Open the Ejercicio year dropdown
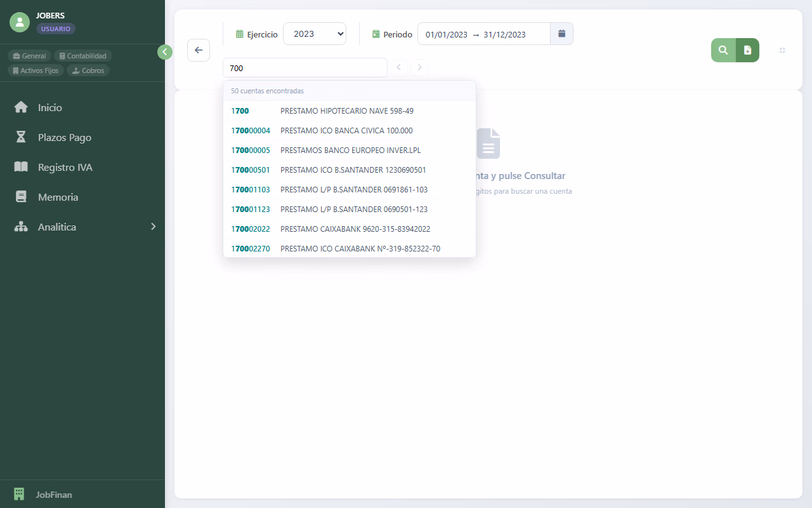Screen dimensions: 812x508 point(314,34)
